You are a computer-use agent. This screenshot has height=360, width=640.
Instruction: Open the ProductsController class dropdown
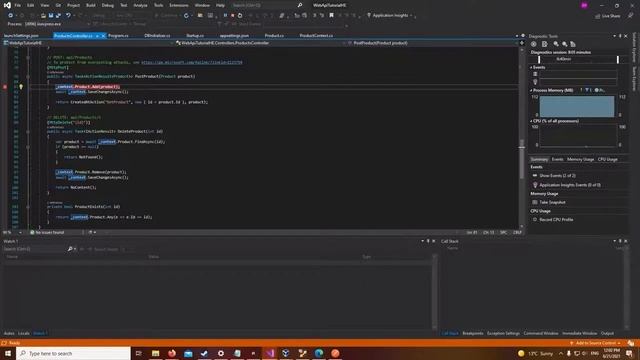pyautogui.click(x=260, y=43)
